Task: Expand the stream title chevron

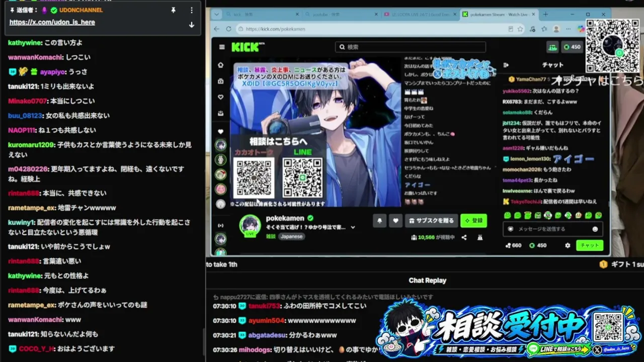Action: tap(353, 228)
